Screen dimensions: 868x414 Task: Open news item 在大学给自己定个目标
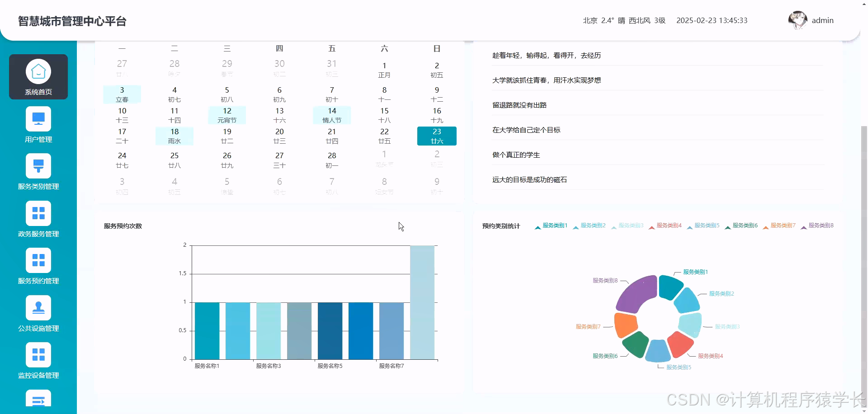(x=526, y=130)
